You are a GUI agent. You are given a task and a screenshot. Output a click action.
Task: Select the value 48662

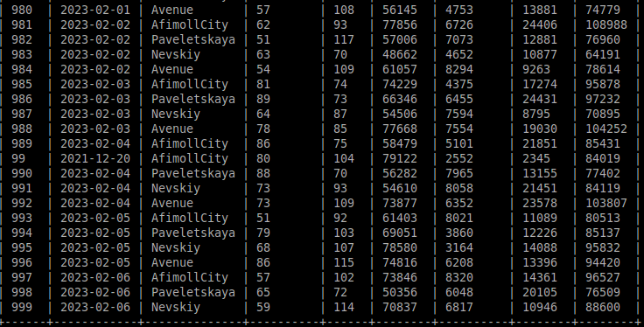(x=400, y=54)
